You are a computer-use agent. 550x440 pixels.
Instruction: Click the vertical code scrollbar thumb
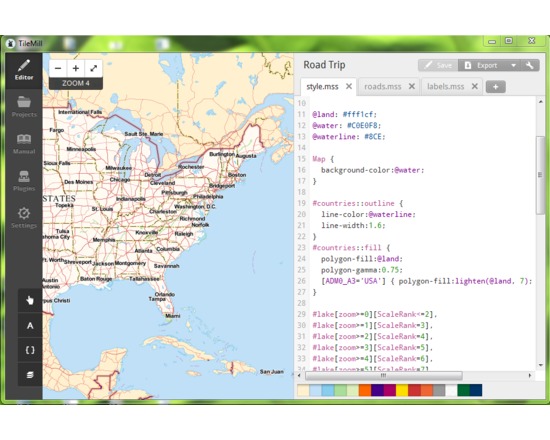[x=541, y=175]
